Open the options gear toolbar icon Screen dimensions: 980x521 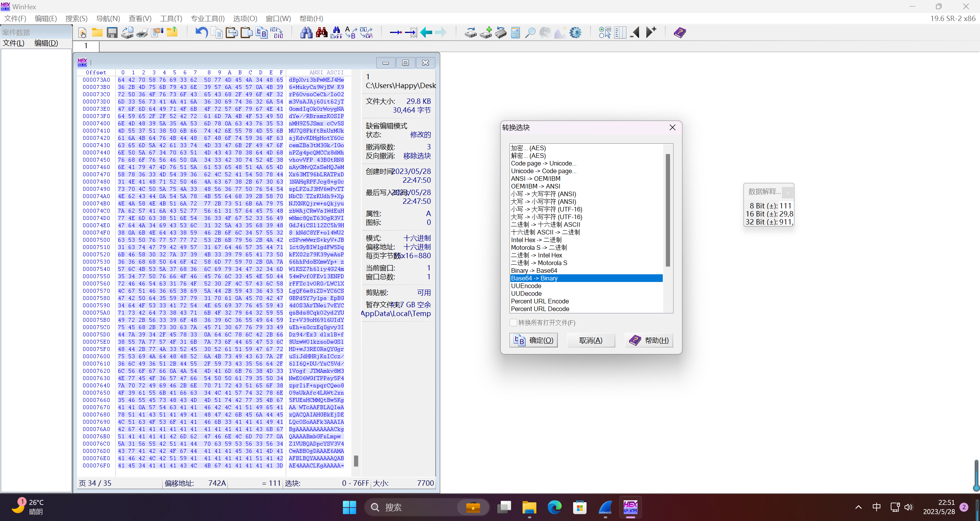pyautogui.click(x=575, y=33)
